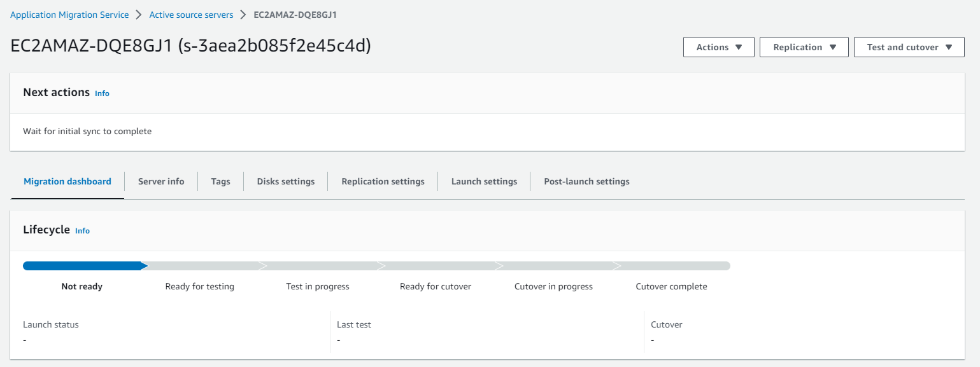Open the Test and cutover dropdown
Image resolution: width=980 pixels, height=367 pixels.
point(909,47)
